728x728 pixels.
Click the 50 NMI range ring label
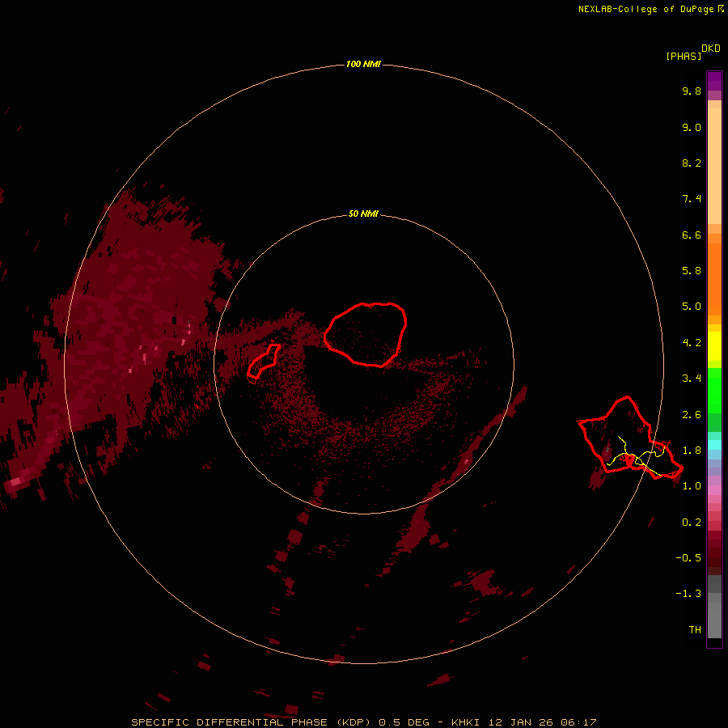[363, 214]
